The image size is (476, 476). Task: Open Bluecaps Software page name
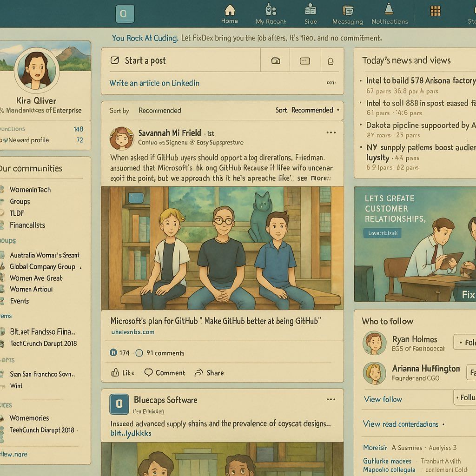(165, 400)
